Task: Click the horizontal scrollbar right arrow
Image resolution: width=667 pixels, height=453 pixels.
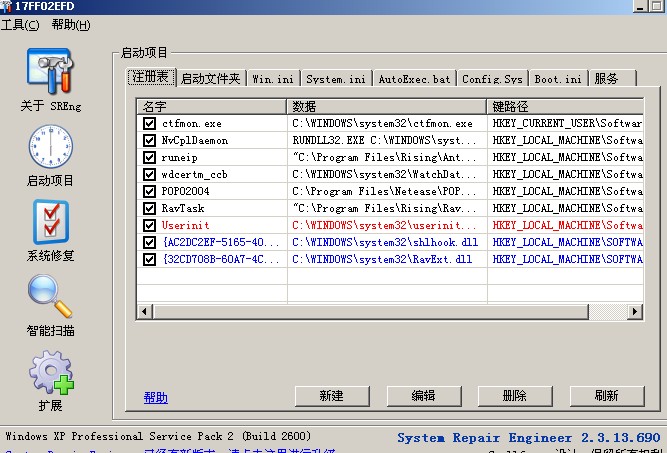Action: click(635, 311)
